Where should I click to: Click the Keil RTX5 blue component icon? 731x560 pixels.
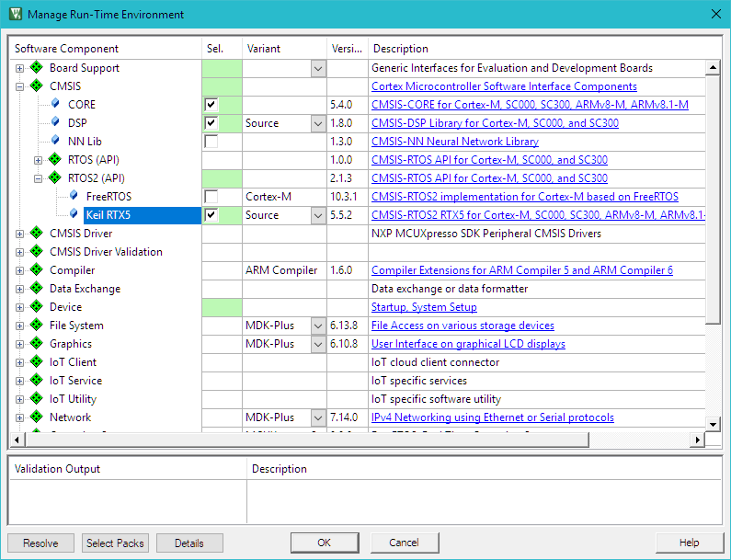(74, 214)
